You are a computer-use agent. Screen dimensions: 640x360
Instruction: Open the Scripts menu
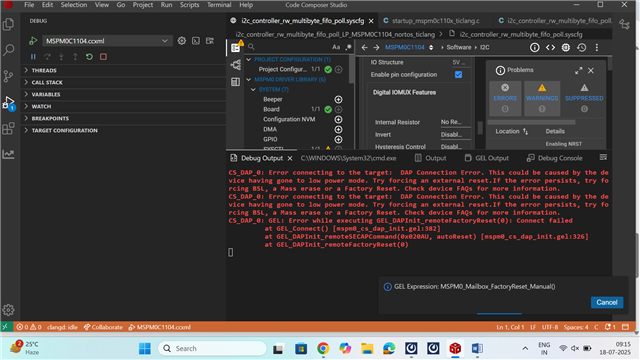[189, 5]
